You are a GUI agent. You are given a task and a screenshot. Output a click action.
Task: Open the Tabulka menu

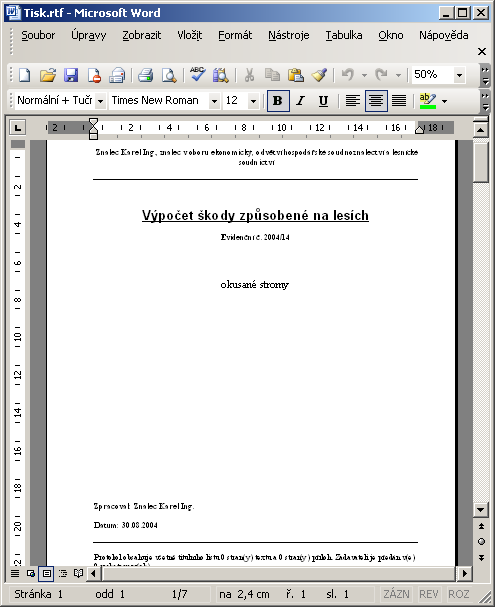pos(343,35)
